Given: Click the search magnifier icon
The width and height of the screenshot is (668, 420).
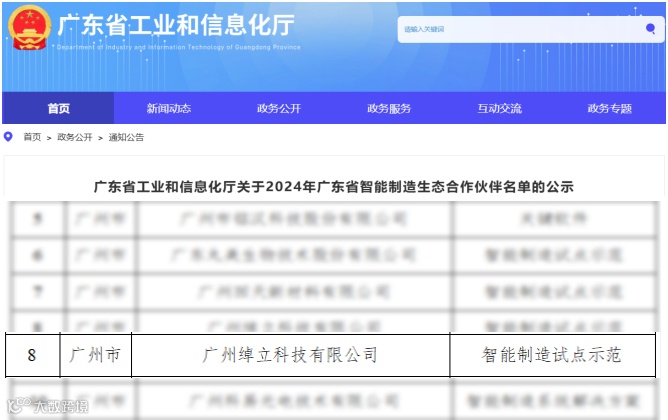Looking at the screenshot, I should coord(650,29).
